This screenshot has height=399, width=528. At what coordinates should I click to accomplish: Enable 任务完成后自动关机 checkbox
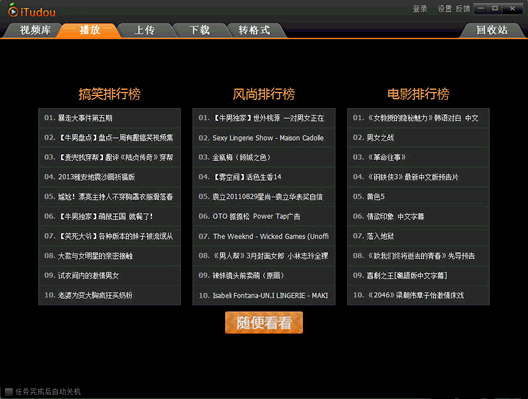pos(9,392)
